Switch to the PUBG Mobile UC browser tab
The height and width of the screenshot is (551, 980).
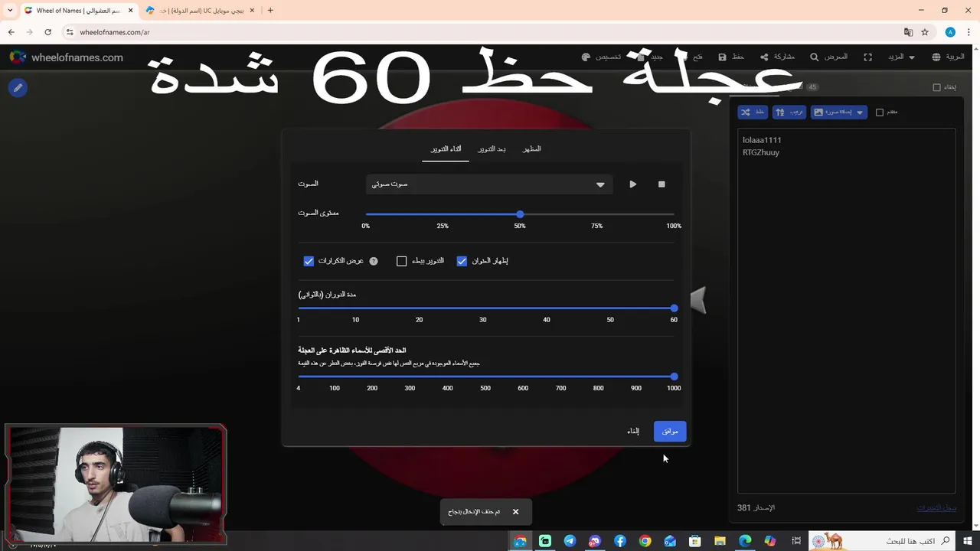click(199, 11)
